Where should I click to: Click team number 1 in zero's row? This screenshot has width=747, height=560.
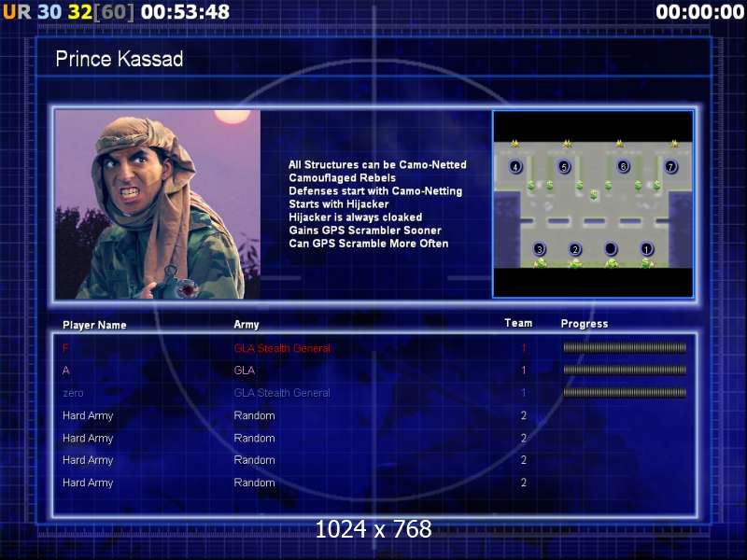pos(524,393)
